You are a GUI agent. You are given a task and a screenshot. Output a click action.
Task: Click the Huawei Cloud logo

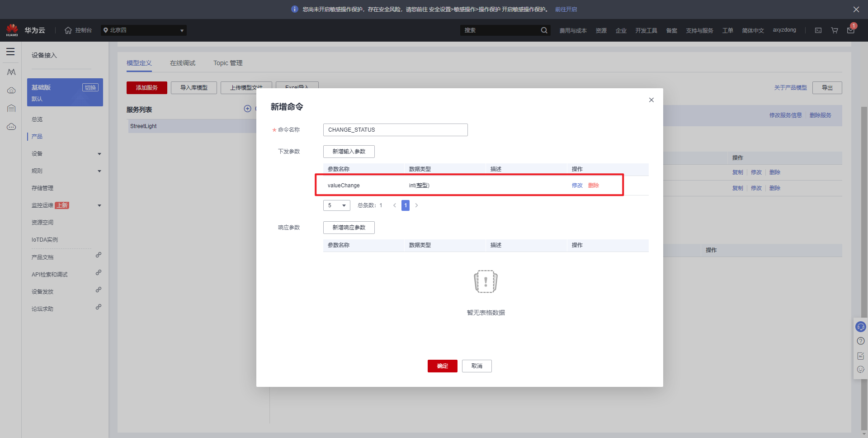pos(12,30)
